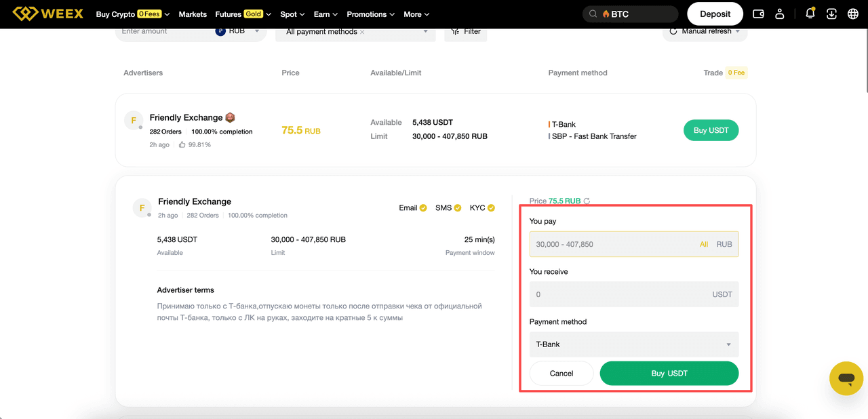Open the Promotions menu
This screenshot has width=868, height=419.
pos(370,14)
